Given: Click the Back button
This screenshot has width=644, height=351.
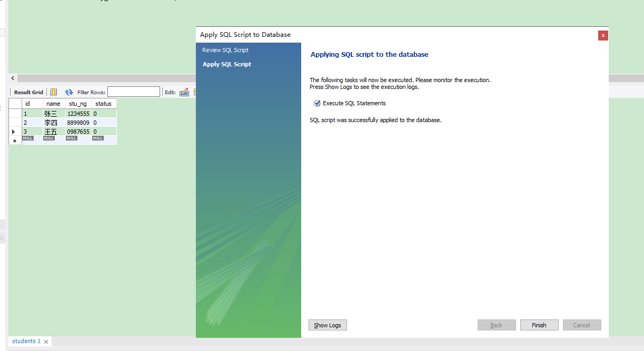Looking at the screenshot, I should [497, 325].
